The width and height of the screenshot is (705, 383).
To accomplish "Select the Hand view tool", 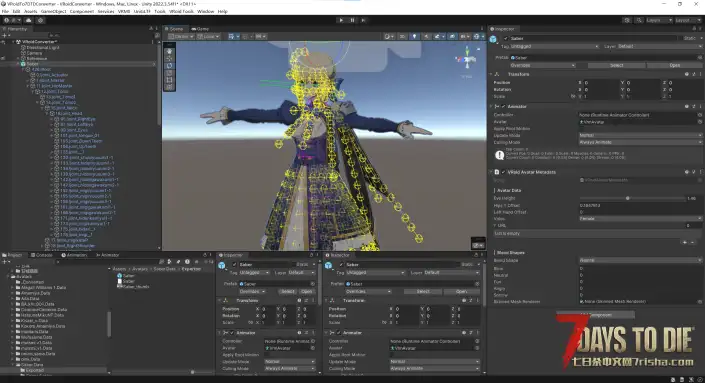I will (169, 51).
